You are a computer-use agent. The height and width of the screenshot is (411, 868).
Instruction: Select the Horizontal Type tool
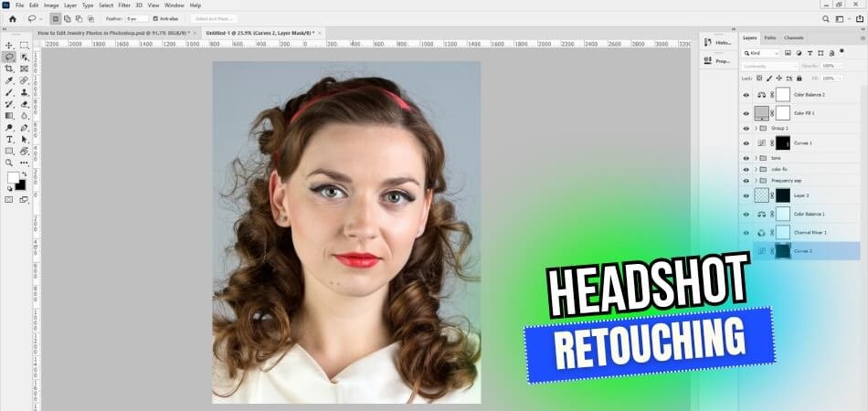tap(9, 140)
